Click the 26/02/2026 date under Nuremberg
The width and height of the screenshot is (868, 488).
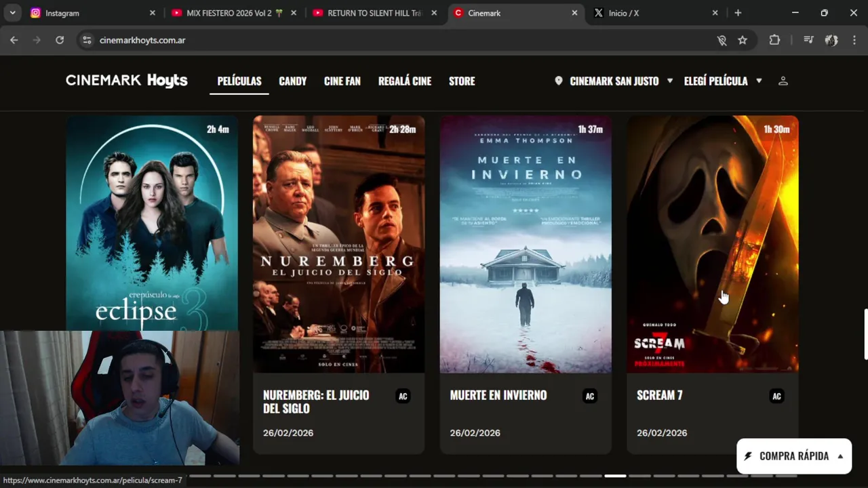coord(288,433)
